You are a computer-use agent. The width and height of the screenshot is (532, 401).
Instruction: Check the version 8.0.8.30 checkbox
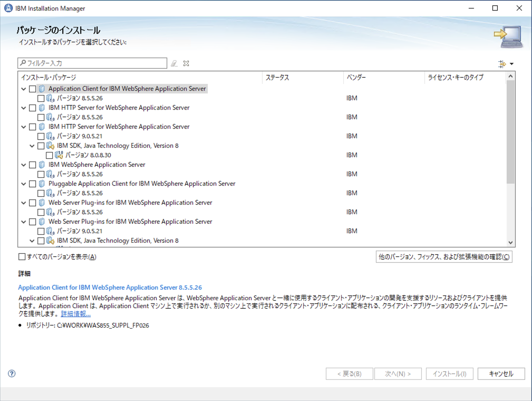click(50, 156)
